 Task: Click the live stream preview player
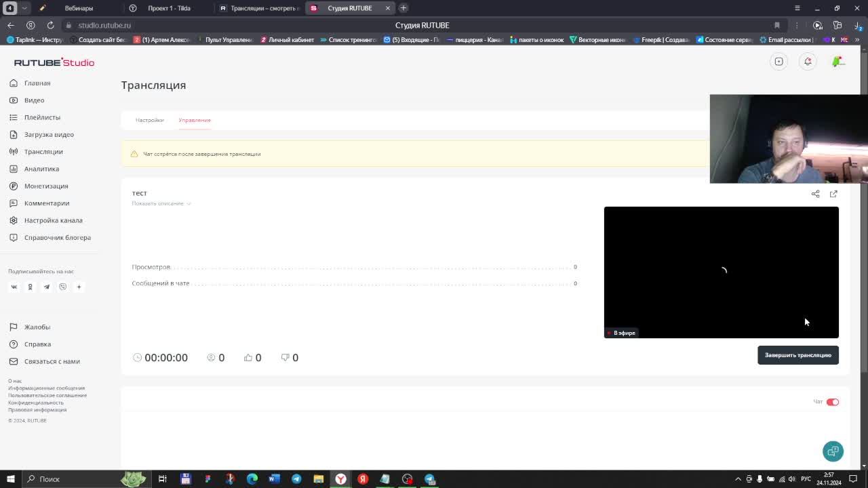[x=721, y=272]
